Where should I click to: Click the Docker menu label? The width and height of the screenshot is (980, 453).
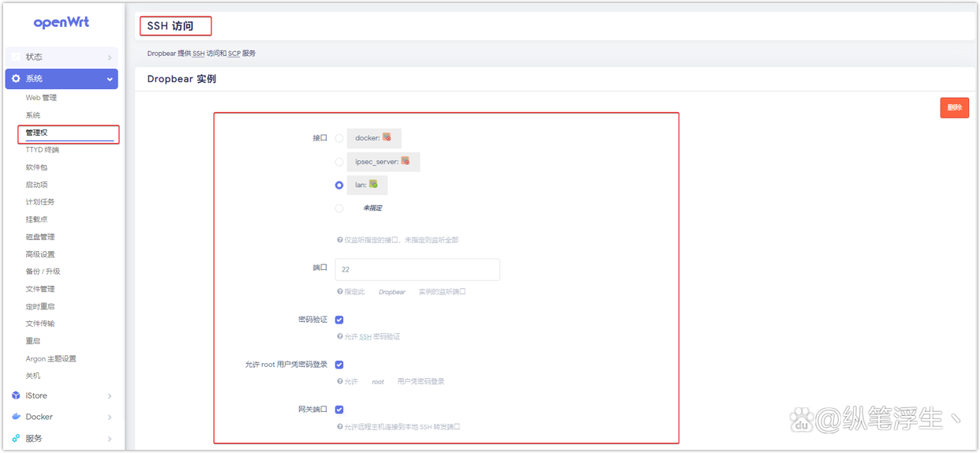coord(39,417)
